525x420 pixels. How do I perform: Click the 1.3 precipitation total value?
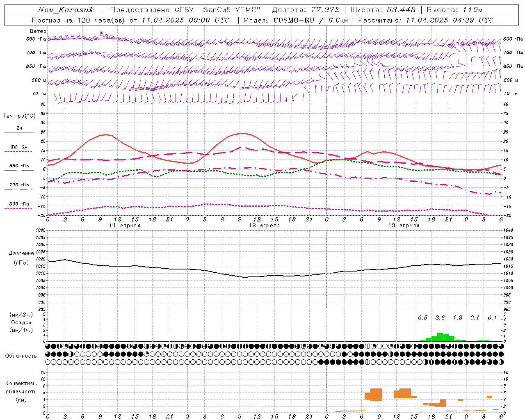pyautogui.click(x=457, y=318)
